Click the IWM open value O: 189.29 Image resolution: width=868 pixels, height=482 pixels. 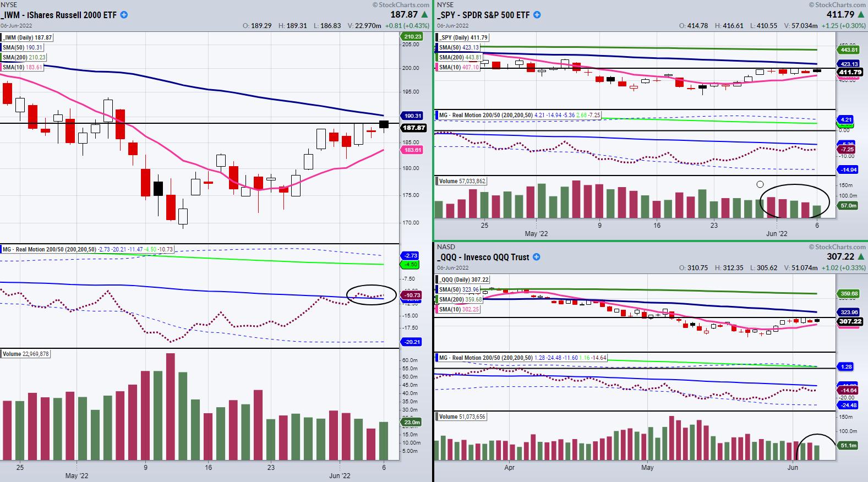click(256, 26)
